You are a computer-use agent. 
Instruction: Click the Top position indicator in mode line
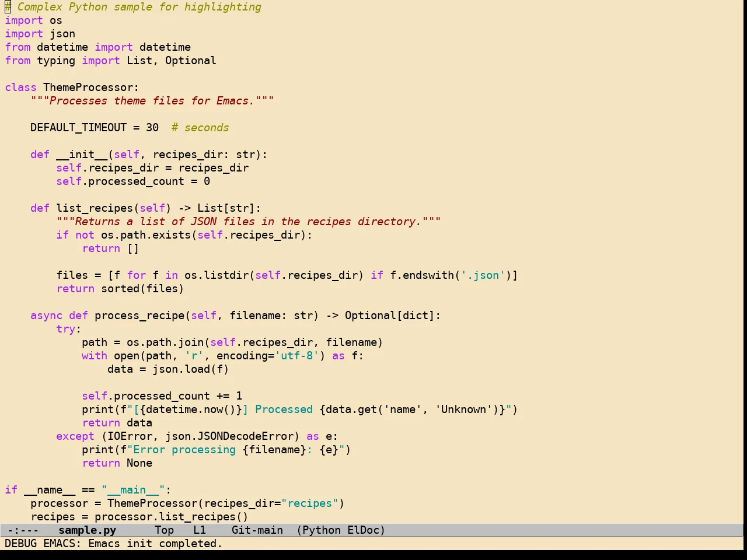pyautogui.click(x=164, y=530)
